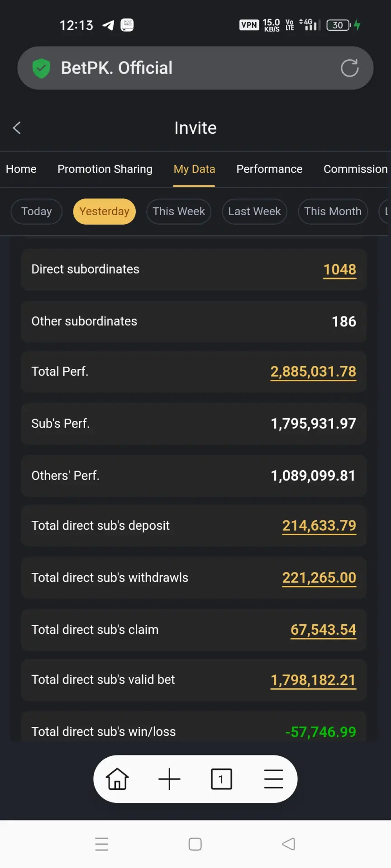Open Total Perf. value 2,885,031.78

pyautogui.click(x=313, y=372)
